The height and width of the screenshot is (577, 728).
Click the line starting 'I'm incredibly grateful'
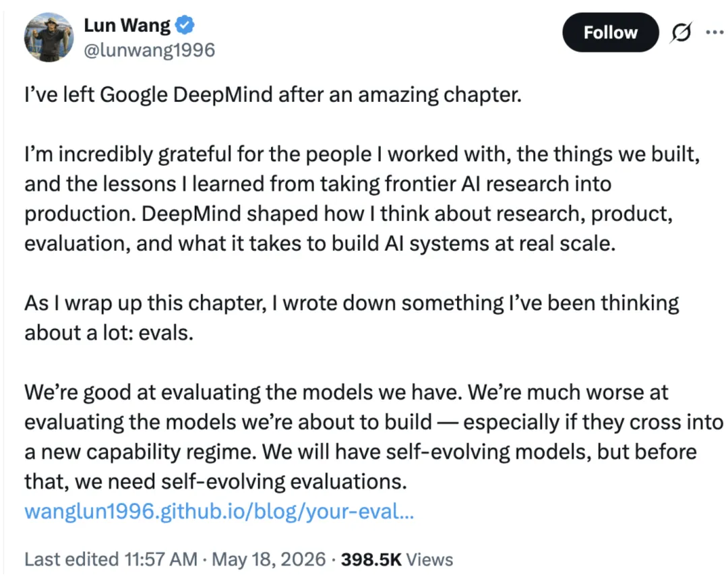pos(362,154)
